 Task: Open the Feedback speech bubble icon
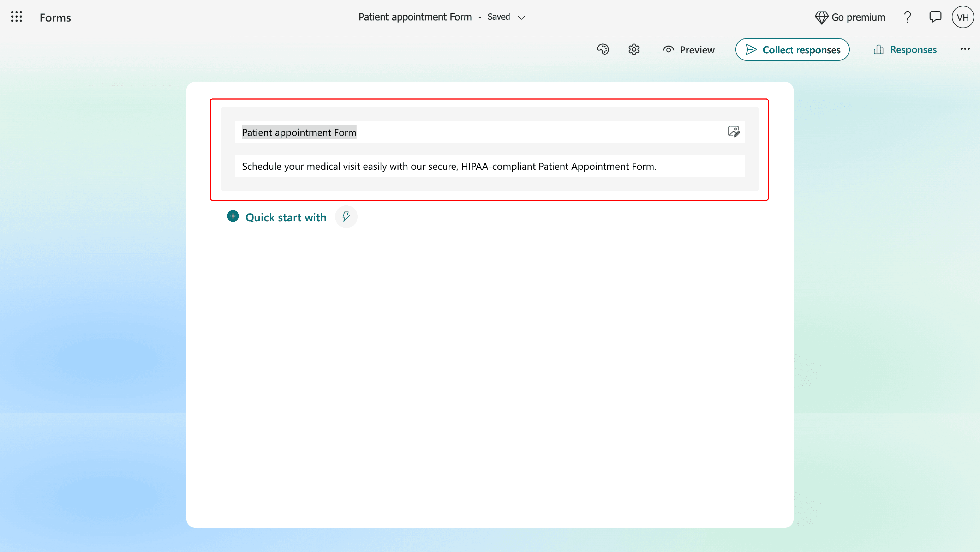(935, 17)
